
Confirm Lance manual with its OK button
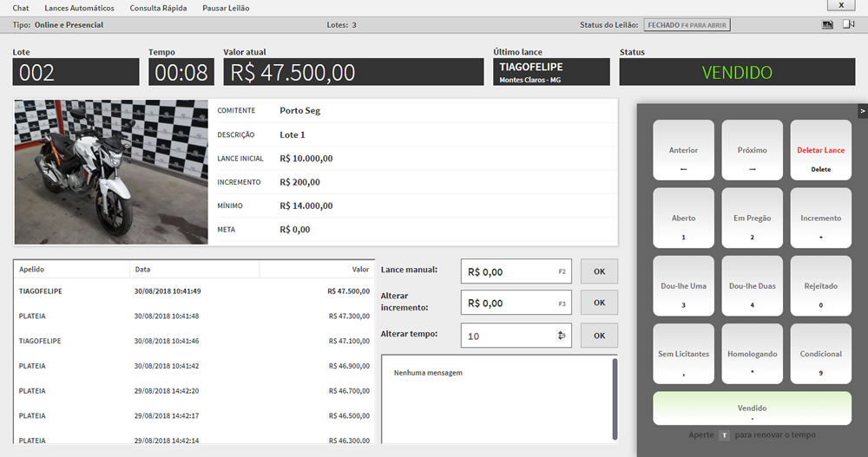599,271
